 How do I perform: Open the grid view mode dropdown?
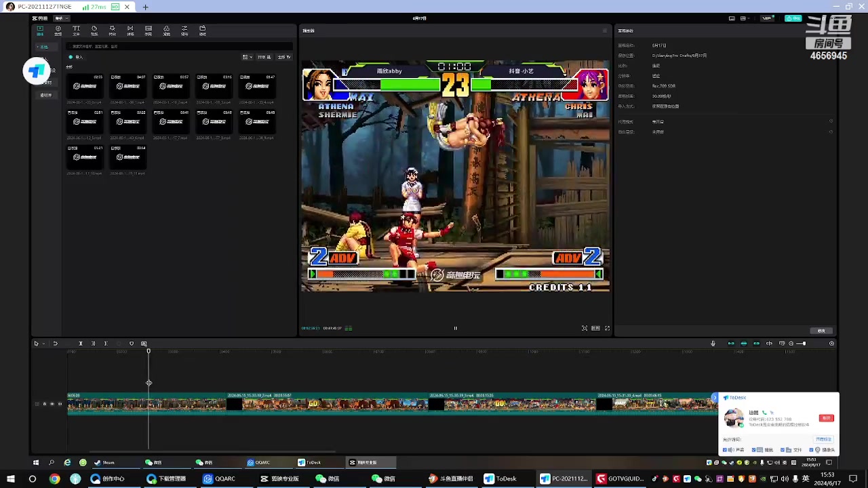248,57
